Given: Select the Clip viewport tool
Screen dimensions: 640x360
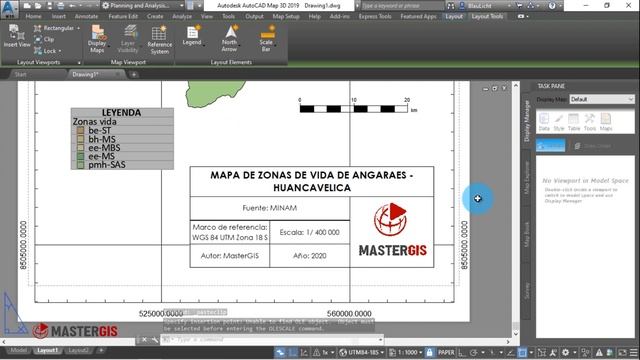Looking at the screenshot, I should pyautogui.click(x=44, y=40).
